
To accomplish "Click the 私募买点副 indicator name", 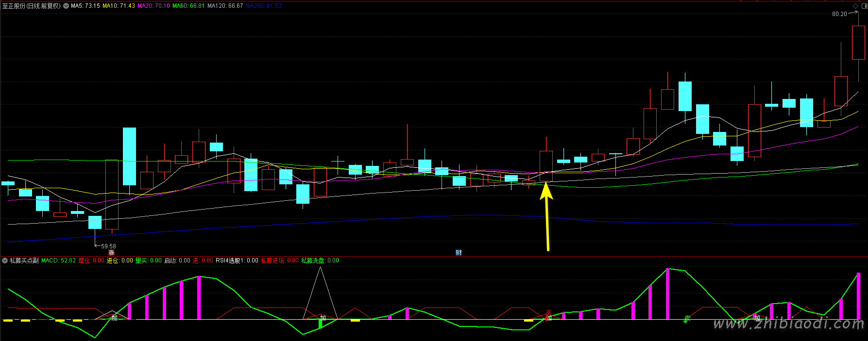I will tap(24, 261).
